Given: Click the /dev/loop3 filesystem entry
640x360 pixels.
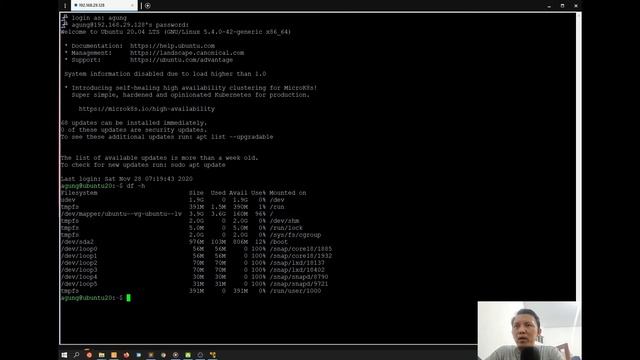Looking at the screenshot, I should (79, 270).
